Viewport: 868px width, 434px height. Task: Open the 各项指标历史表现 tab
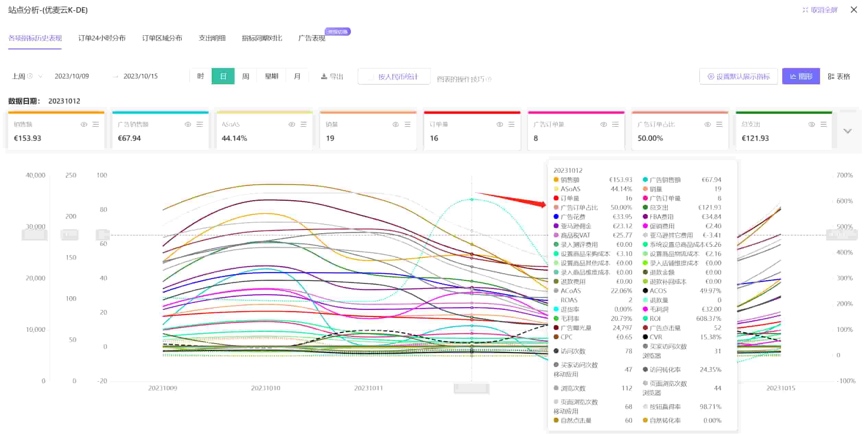point(35,38)
